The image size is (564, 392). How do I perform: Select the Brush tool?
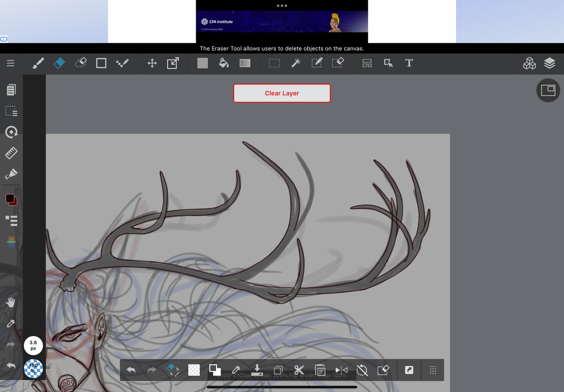(x=38, y=63)
